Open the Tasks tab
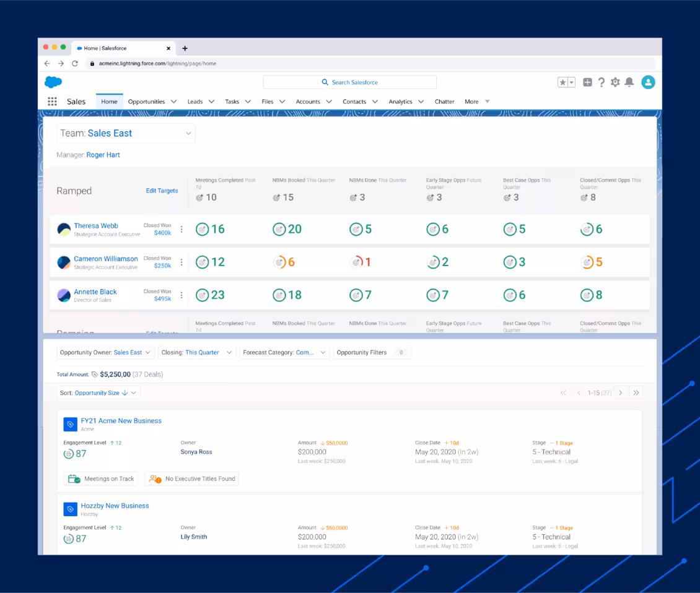Viewport: 700px width, 593px height. pos(232,102)
